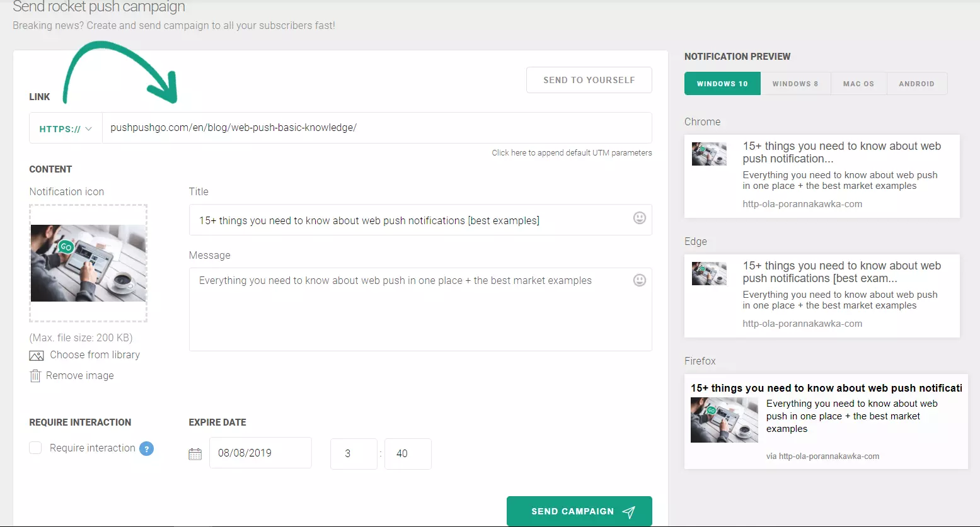Focus the Title input field

[420, 220]
